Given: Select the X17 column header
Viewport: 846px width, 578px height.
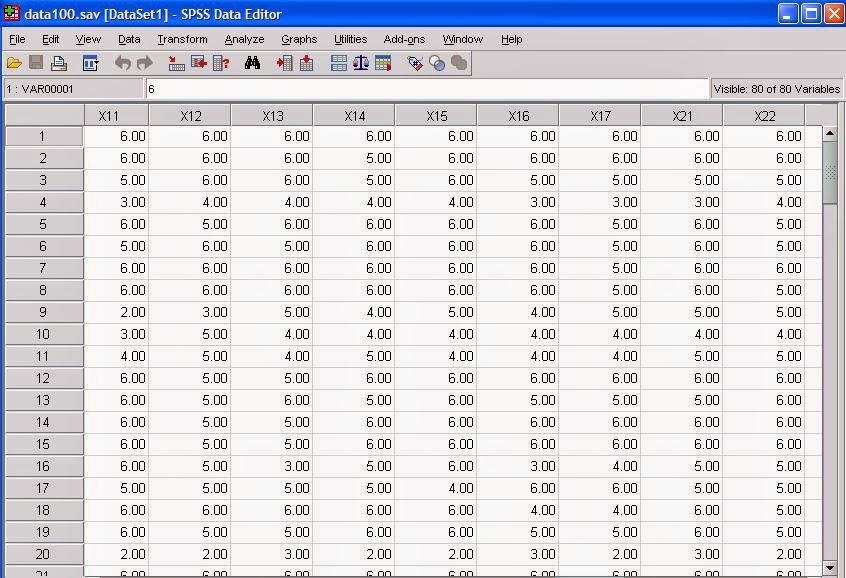Looking at the screenshot, I should click(600, 115).
